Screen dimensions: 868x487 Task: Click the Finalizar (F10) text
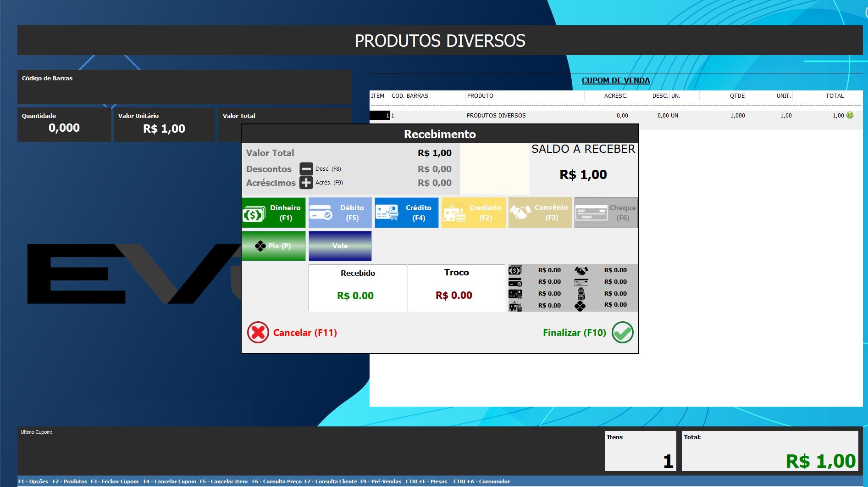(x=574, y=333)
